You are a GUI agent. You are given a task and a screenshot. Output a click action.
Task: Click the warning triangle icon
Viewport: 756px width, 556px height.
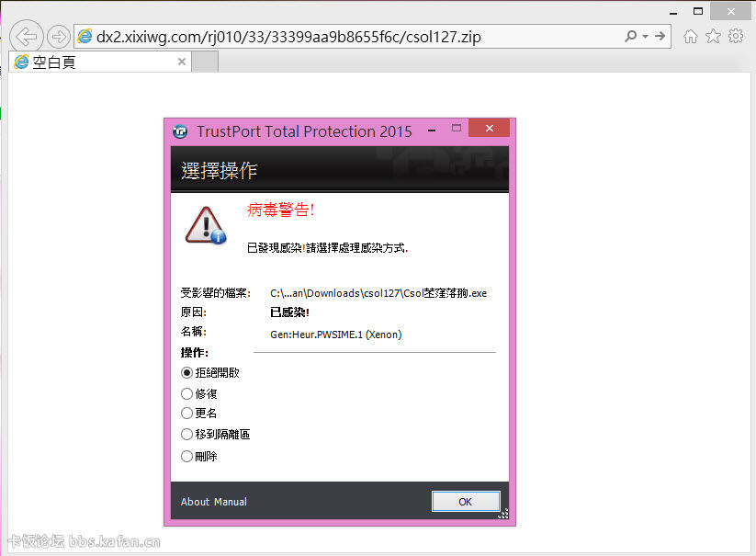pos(206,225)
